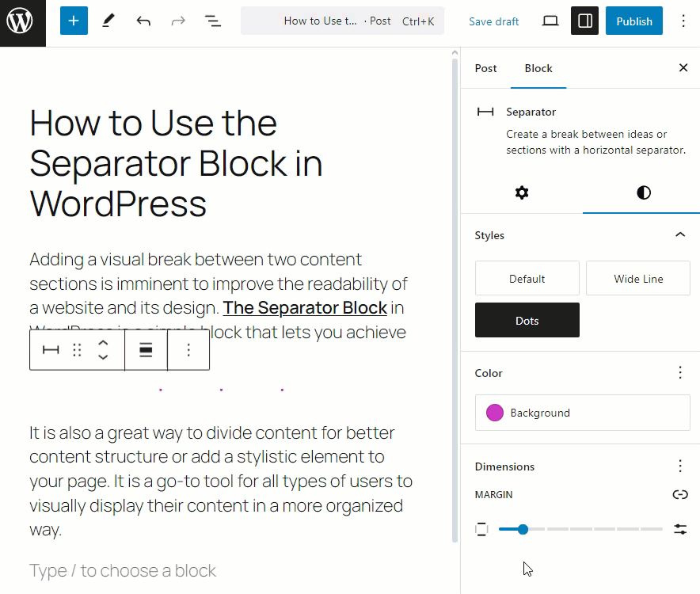The height and width of the screenshot is (594, 700).
Task: Change block type from Separator toolbar icon
Action: [x=51, y=350]
